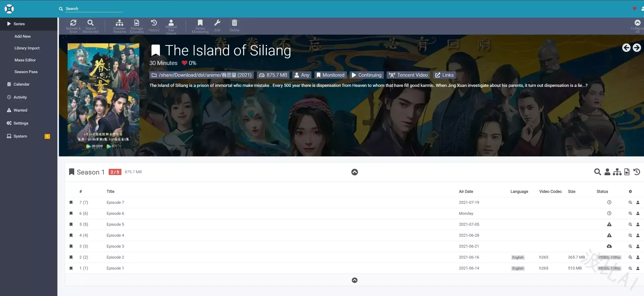Open series History from toolbar
The image size is (644, 296).
point(154,26)
